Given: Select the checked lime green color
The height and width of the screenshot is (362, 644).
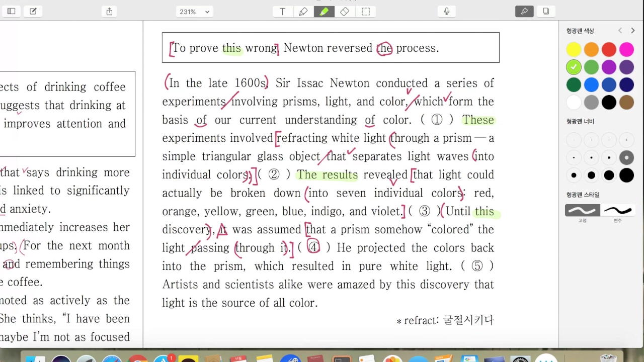Looking at the screenshot, I should (x=574, y=67).
